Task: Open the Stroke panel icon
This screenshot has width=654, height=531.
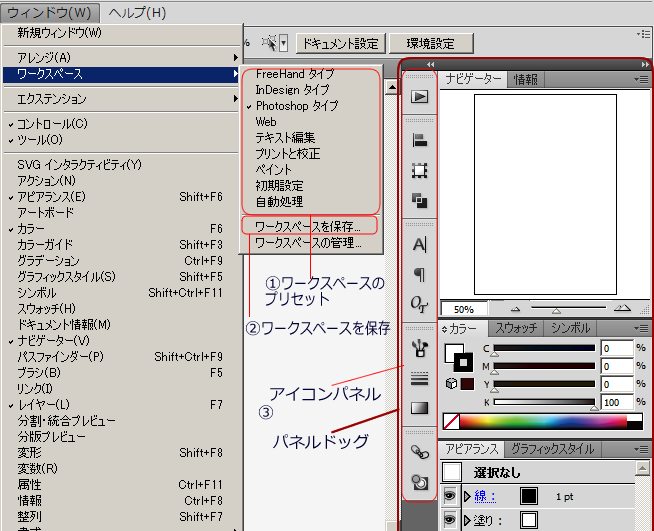Action: coord(419,379)
